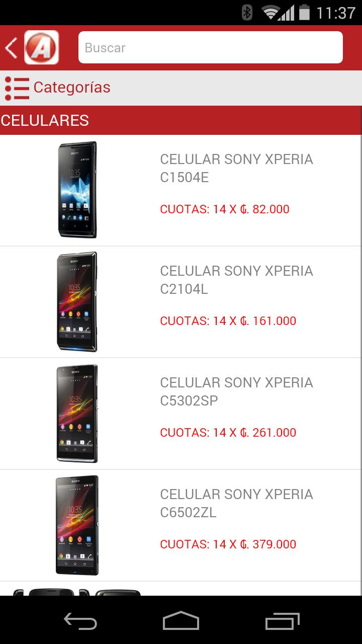Select CELULAR SONY XPERIA C1504E title
The image size is (362, 644).
click(236, 168)
